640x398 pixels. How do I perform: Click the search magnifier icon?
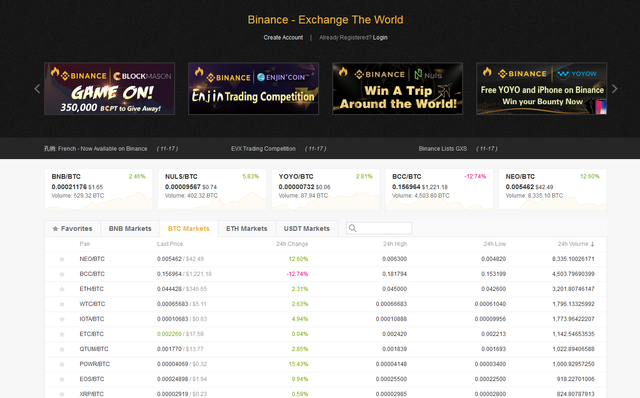tap(353, 228)
